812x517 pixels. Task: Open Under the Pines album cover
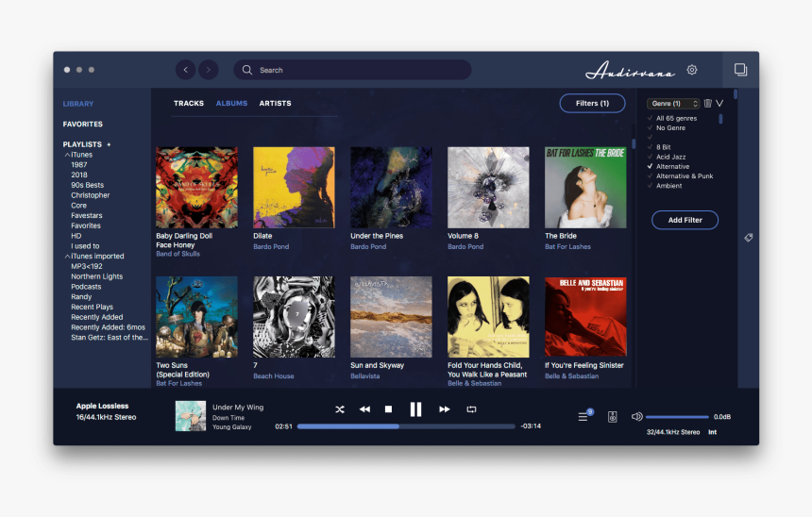tap(391, 188)
